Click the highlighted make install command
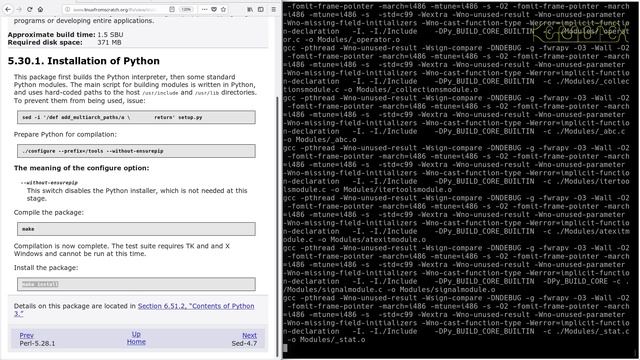Image resolution: width=640 pixels, height=360 pixels. 40,284
